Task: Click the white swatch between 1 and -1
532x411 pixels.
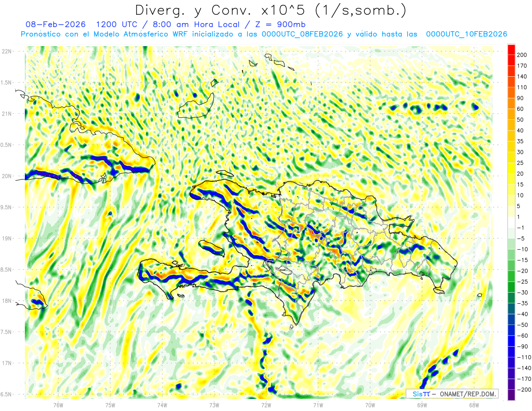Action: (x=511, y=222)
